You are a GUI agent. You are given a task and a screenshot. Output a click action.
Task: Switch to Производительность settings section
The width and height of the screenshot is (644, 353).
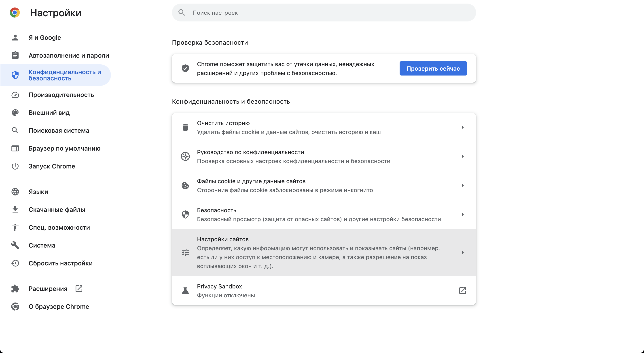click(61, 95)
